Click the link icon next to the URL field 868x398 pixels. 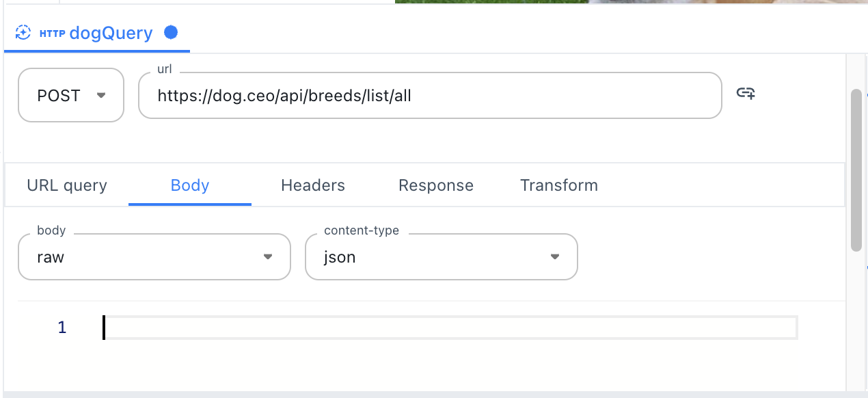pyautogui.click(x=746, y=94)
